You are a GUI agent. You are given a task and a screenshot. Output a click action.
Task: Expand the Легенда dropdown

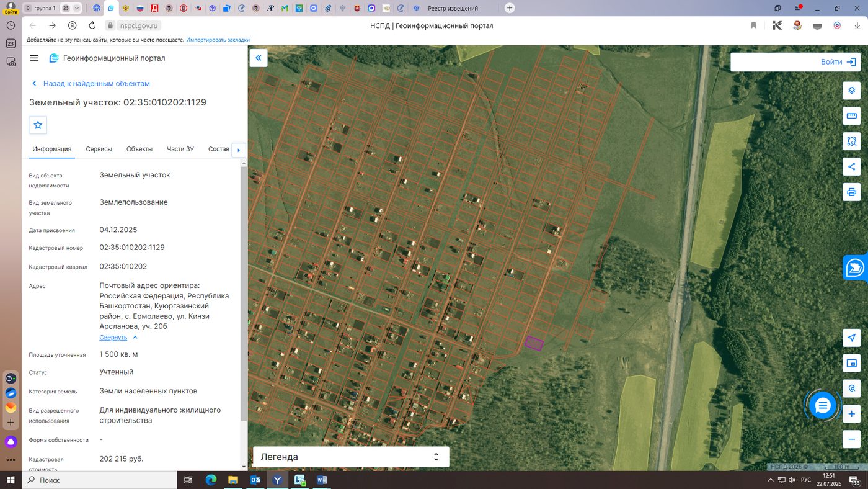click(351, 457)
